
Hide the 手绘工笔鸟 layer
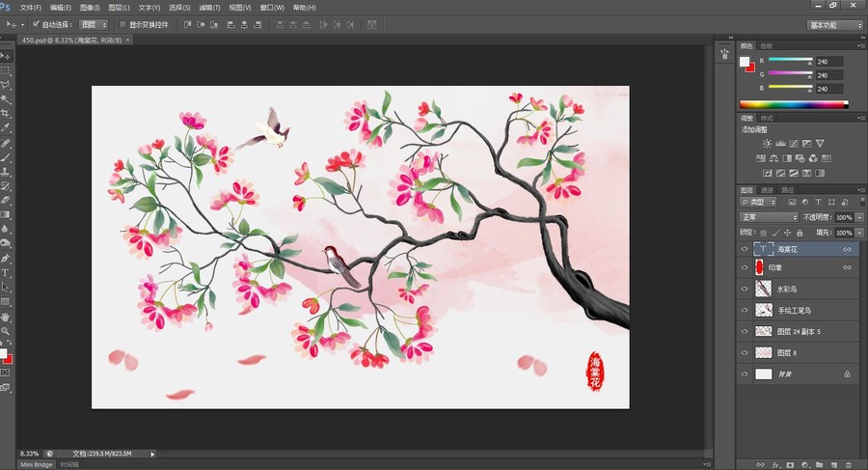(x=745, y=311)
